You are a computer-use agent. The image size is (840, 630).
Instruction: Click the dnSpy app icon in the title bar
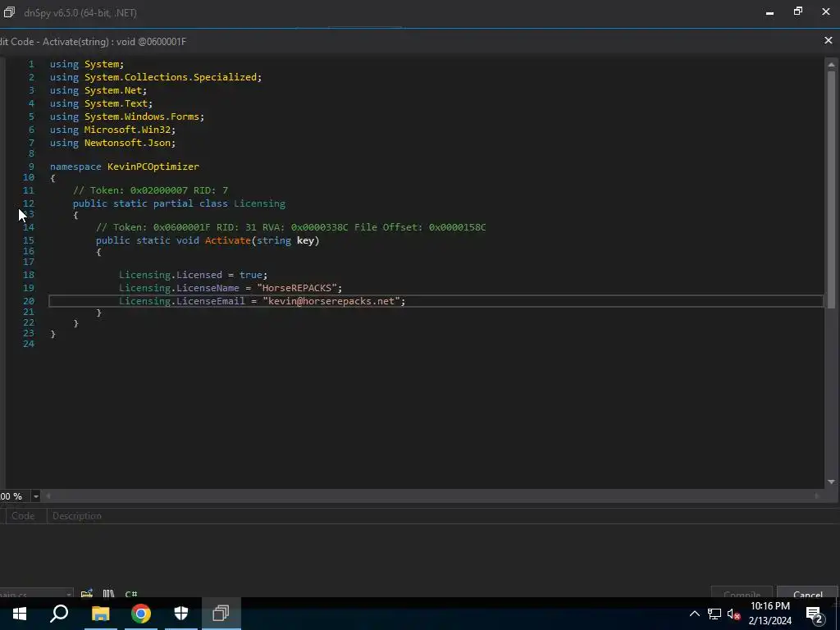pyautogui.click(x=9, y=11)
